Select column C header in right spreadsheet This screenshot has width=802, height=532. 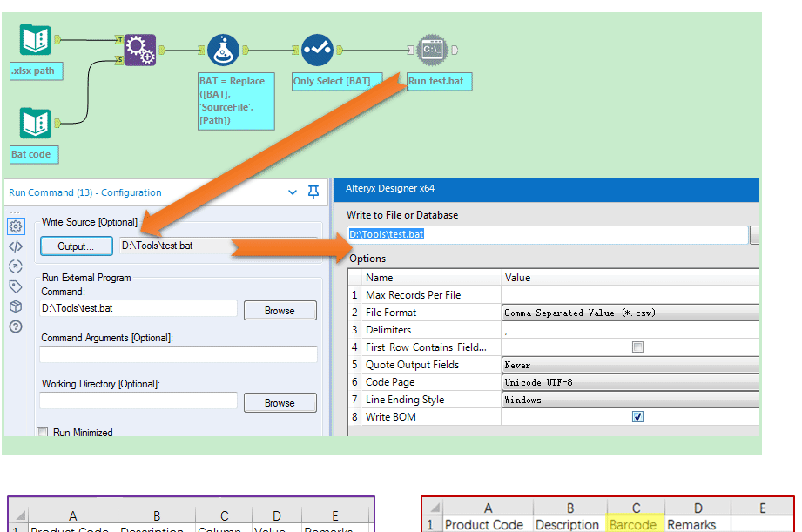(x=636, y=508)
